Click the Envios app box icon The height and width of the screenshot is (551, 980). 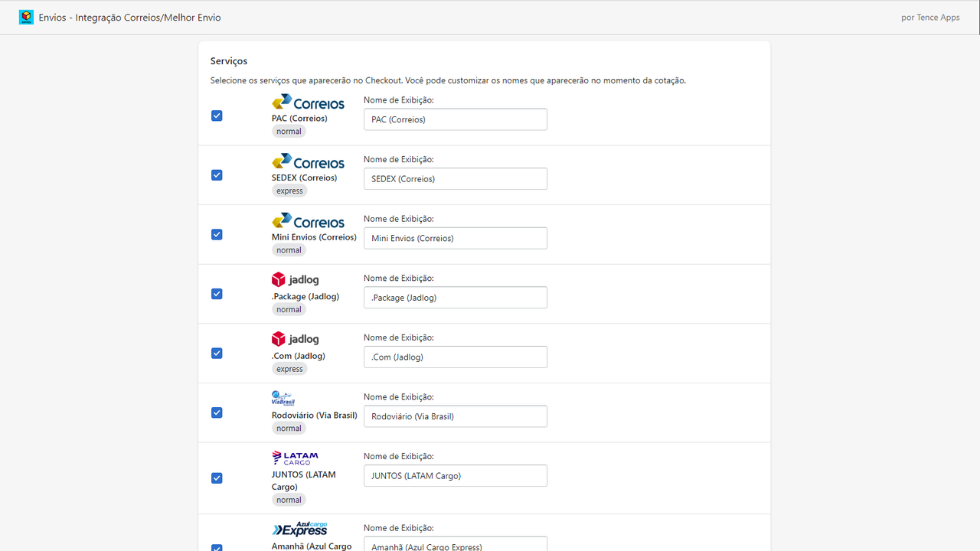[26, 17]
